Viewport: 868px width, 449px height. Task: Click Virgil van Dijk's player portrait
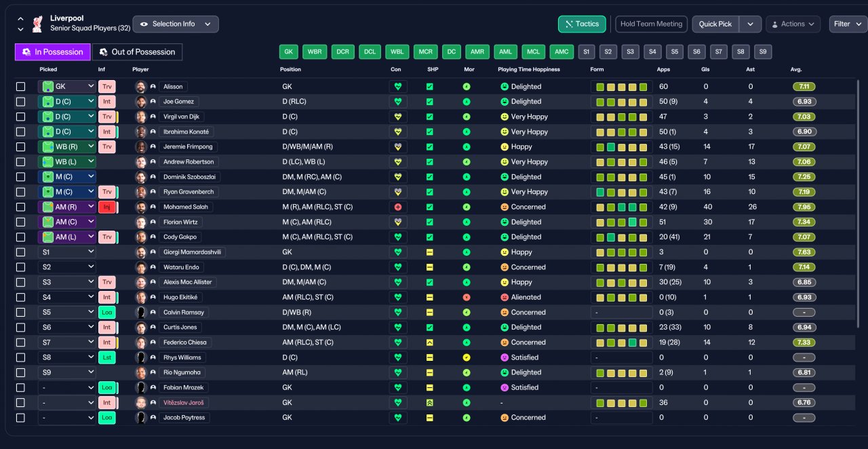click(141, 117)
